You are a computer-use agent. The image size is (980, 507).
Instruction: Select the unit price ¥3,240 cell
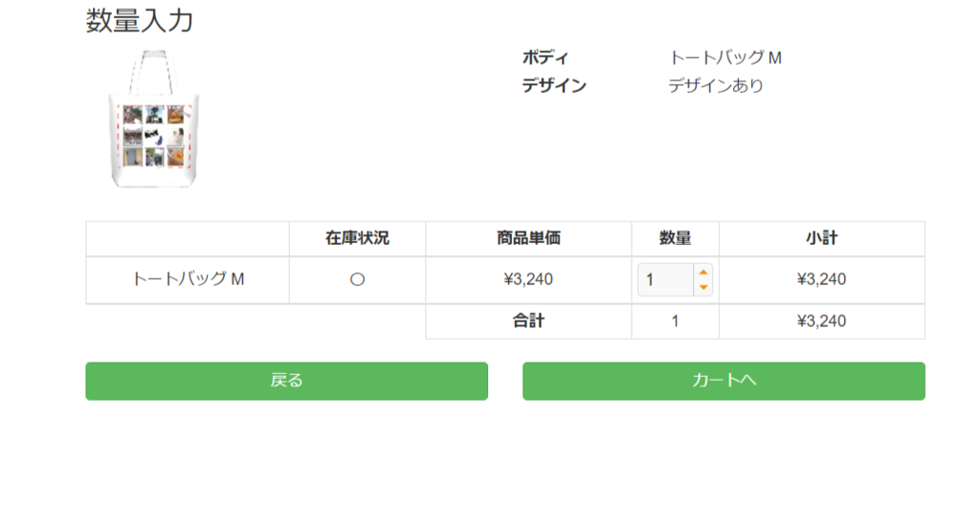tap(528, 279)
